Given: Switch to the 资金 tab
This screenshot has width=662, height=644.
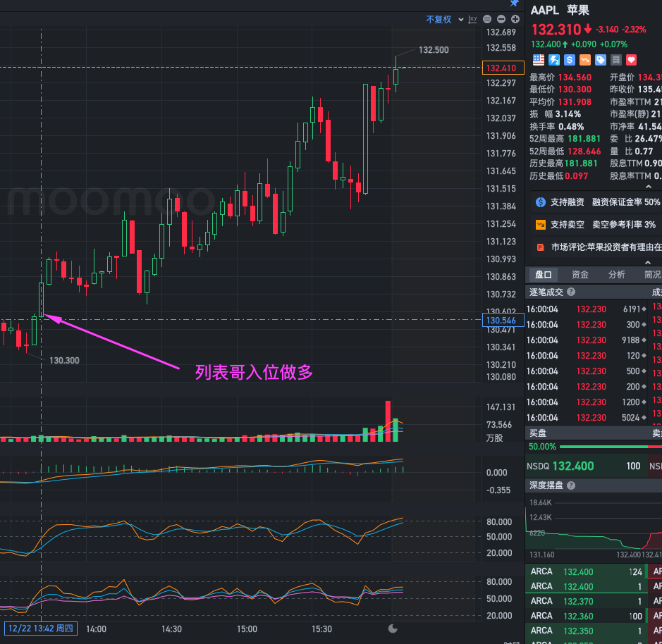Looking at the screenshot, I should pyautogui.click(x=580, y=275).
